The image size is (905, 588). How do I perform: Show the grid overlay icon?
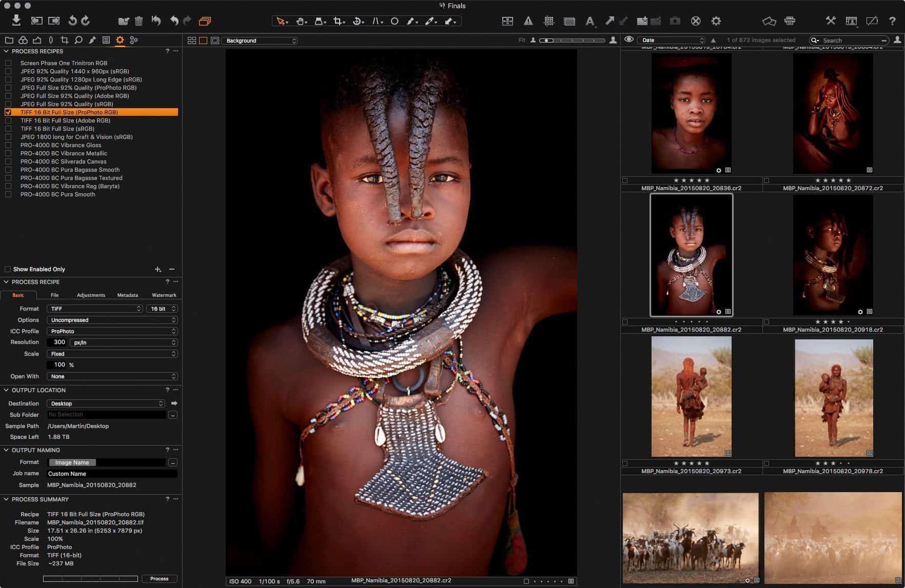pyautogui.click(x=548, y=21)
